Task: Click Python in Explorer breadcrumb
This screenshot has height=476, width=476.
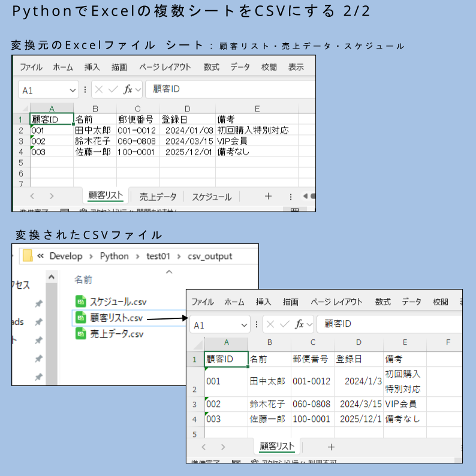Action: click(115, 256)
